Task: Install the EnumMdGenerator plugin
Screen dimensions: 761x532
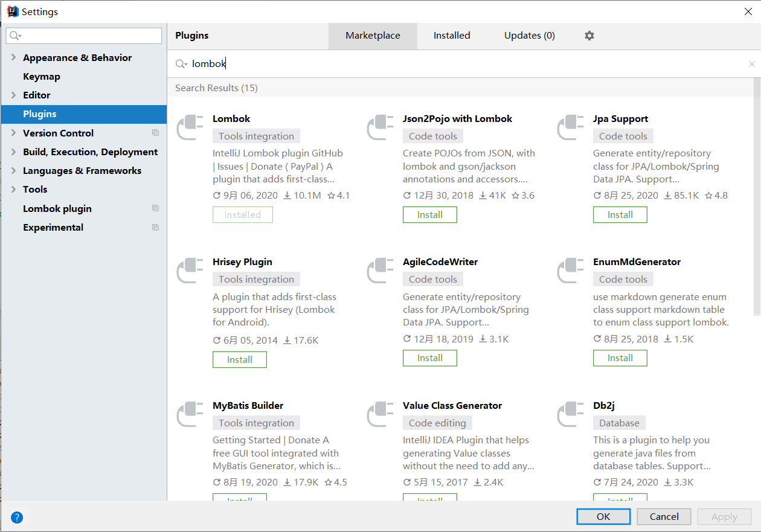Action: (x=620, y=357)
